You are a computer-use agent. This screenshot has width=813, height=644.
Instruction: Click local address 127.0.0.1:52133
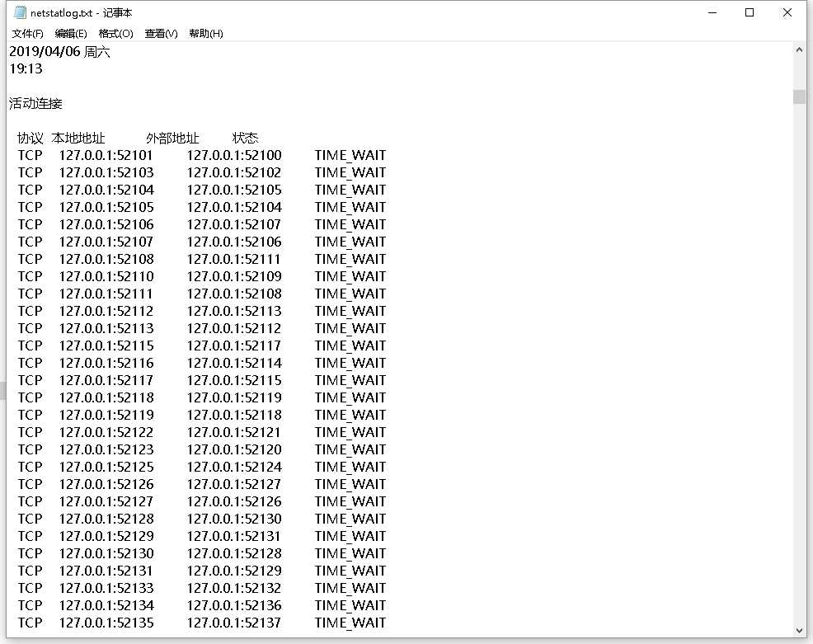[106, 589]
